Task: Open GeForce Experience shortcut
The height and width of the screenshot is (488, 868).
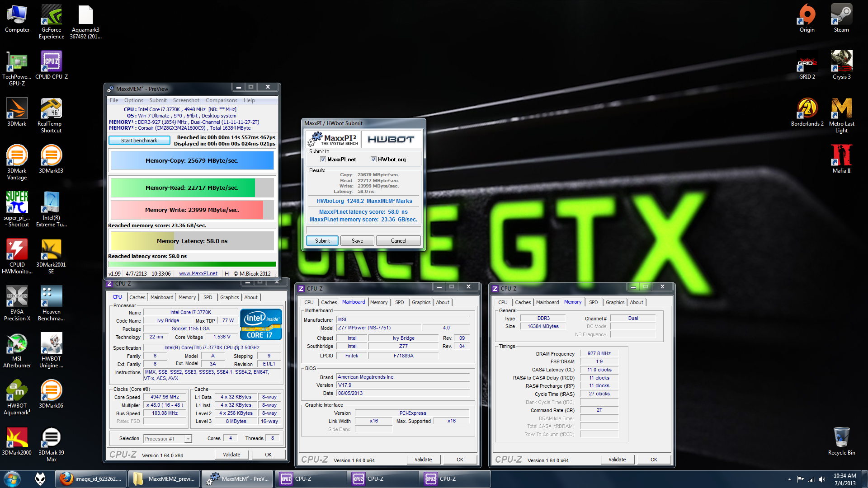Action: point(52,21)
